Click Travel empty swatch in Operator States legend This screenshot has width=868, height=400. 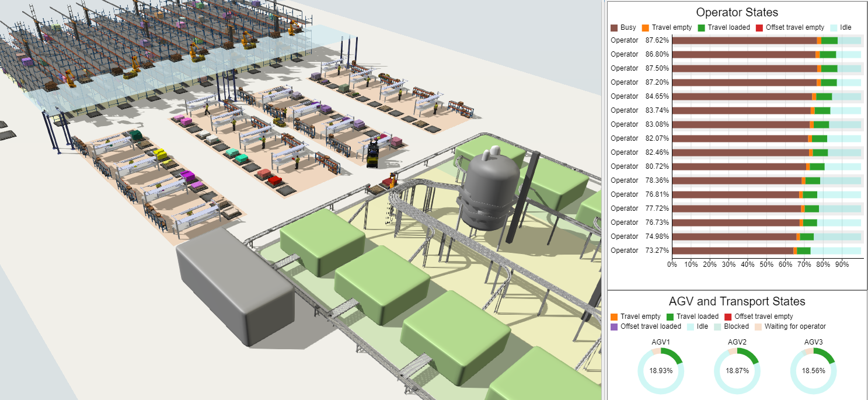(x=645, y=27)
